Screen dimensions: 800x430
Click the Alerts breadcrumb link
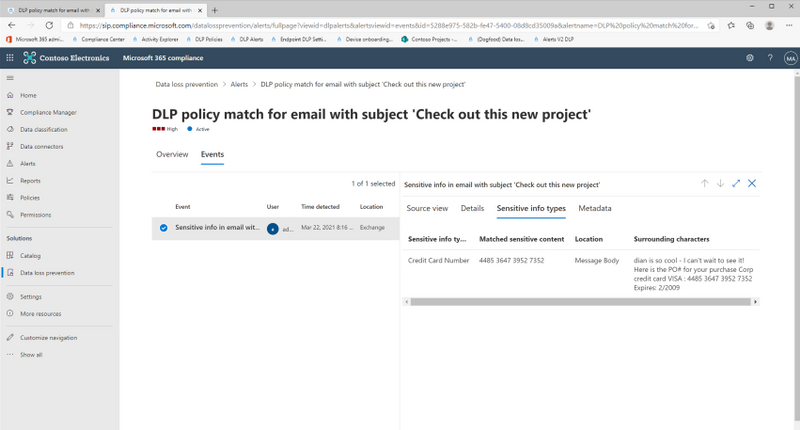tap(239, 85)
